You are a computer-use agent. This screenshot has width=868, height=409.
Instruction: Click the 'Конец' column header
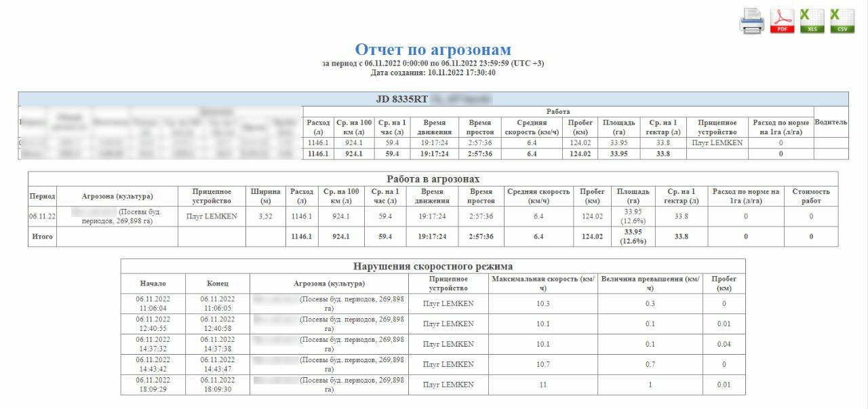point(218,283)
